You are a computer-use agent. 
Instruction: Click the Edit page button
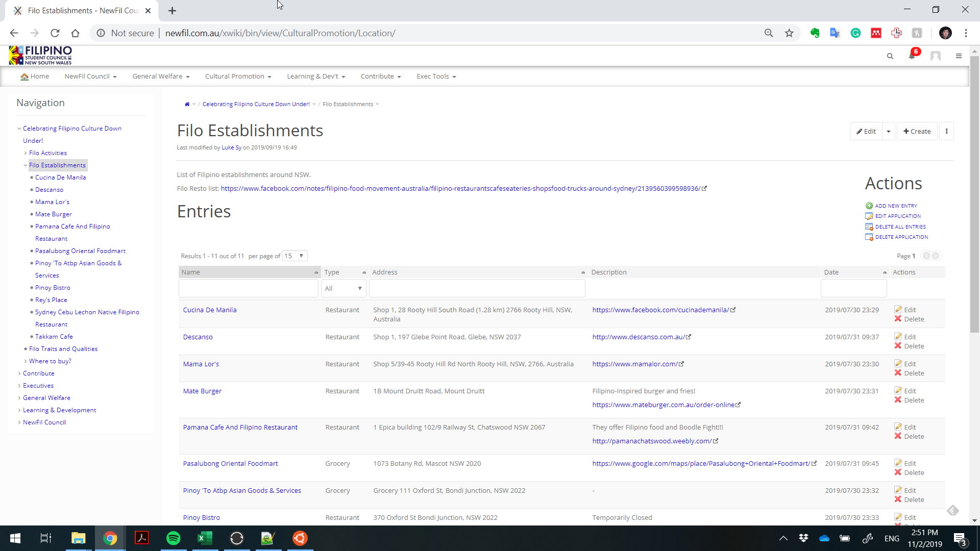(866, 131)
